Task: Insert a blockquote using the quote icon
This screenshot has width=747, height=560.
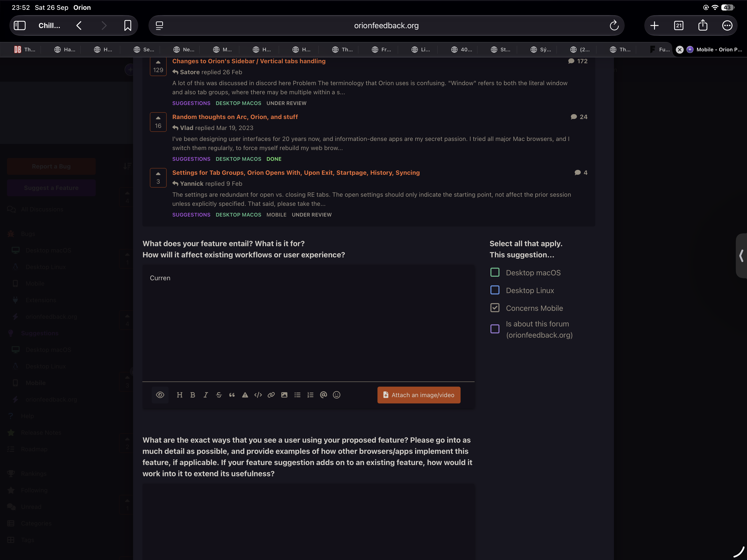Action: pyautogui.click(x=232, y=395)
